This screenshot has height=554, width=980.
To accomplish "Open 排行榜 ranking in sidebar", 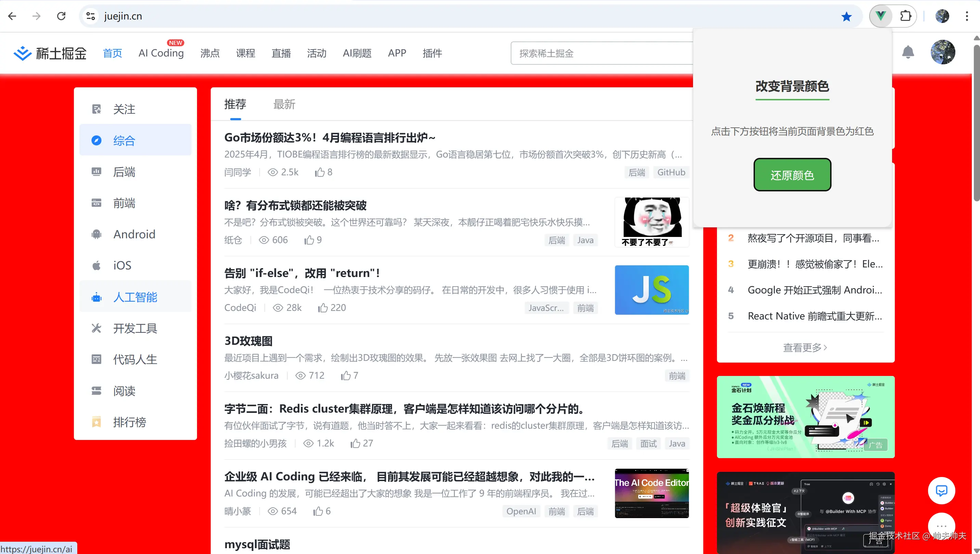I will [x=129, y=422].
